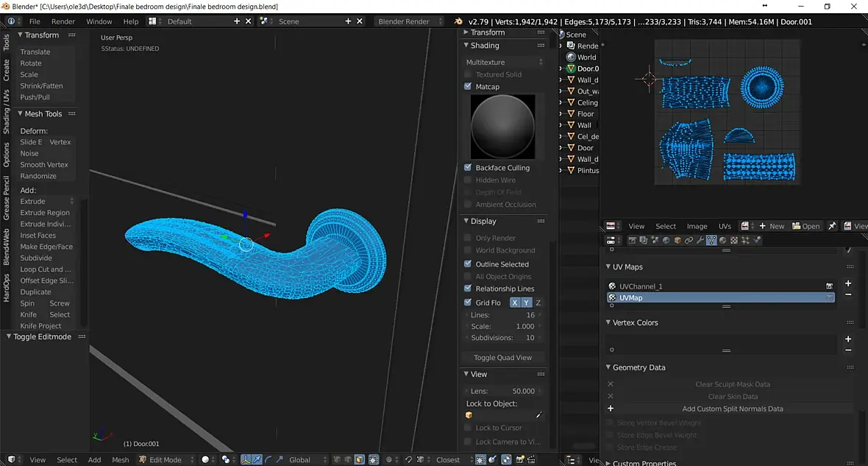Open the Material properties sphere icon

point(723,240)
